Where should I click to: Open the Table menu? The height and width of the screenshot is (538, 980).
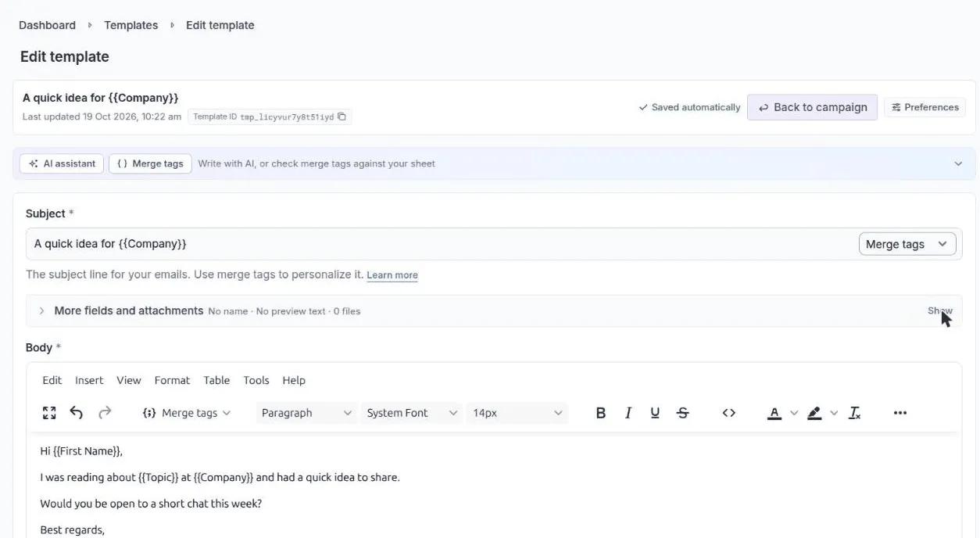pyautogui.click(x=216, y=380)
